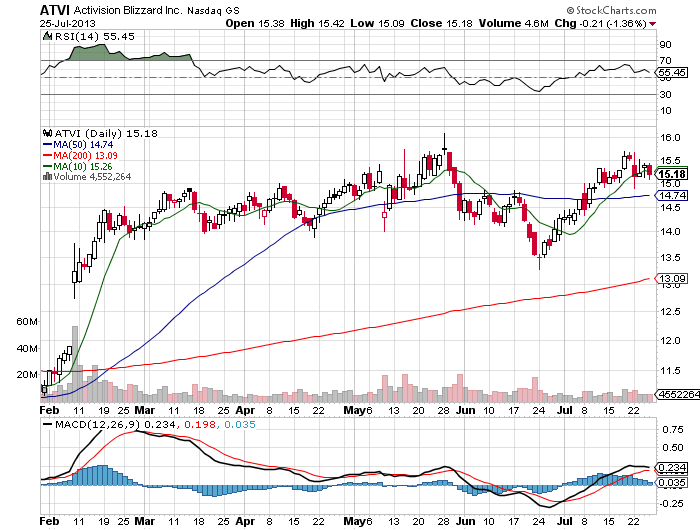The height and width of the screenshot is (530, 700).
Task: Click the Nasdaq GS exchange label
Action: [x=213, y=10]
